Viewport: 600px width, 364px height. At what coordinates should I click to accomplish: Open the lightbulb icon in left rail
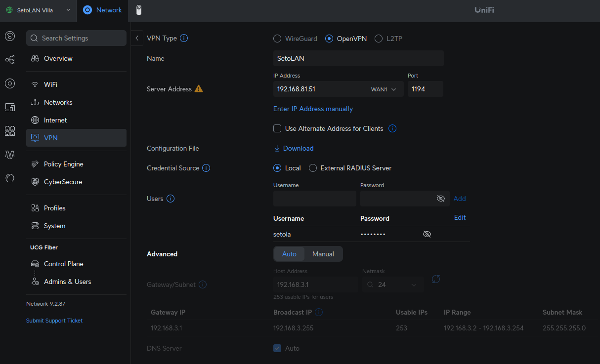(10, 178)
